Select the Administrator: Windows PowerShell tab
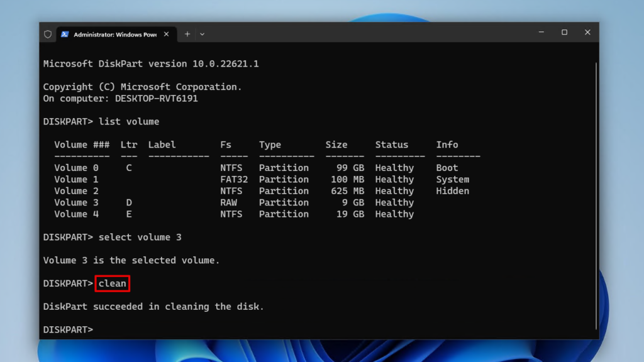This screenshot has height=362, width=644. 113,34
